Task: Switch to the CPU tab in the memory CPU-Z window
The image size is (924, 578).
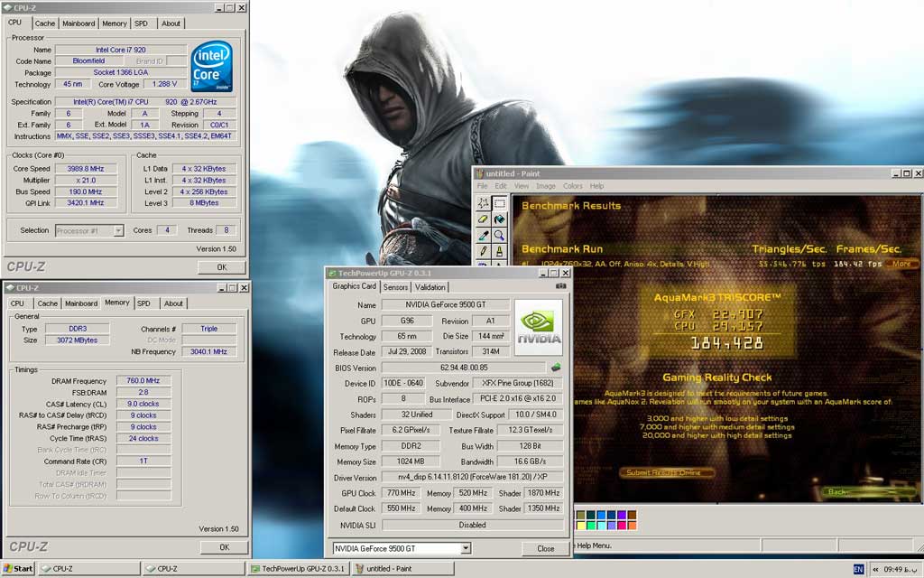Action: [18, 303]
